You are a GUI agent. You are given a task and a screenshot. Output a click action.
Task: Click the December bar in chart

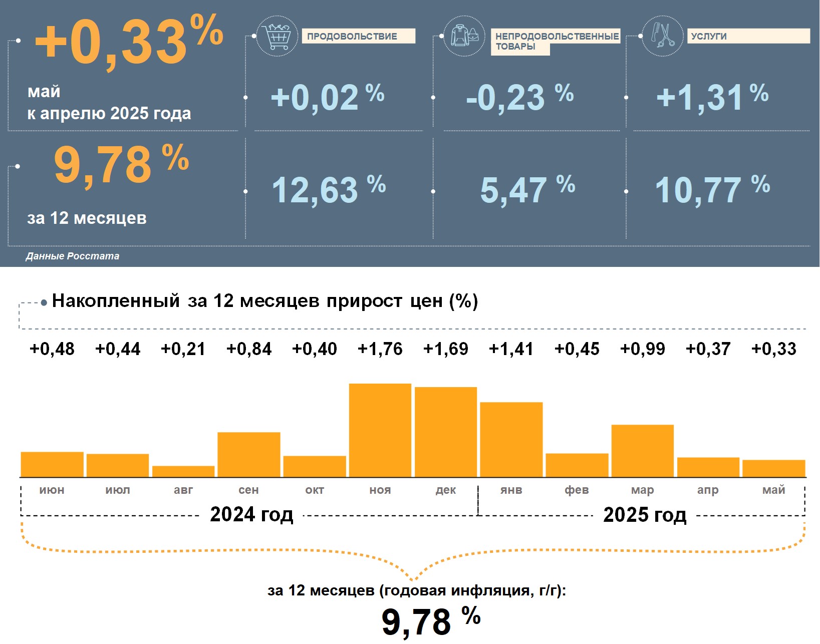point(446,432)
